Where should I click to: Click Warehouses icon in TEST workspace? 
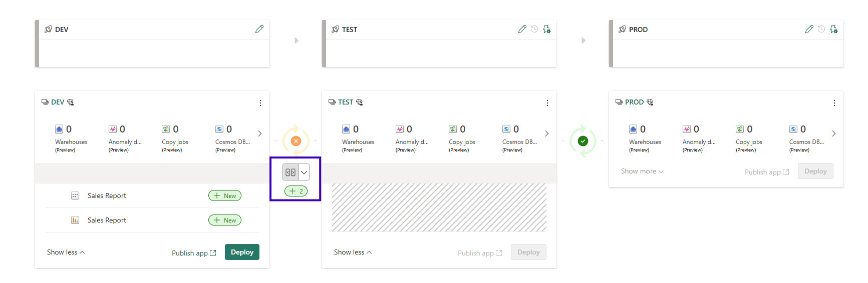pos(346,129)
